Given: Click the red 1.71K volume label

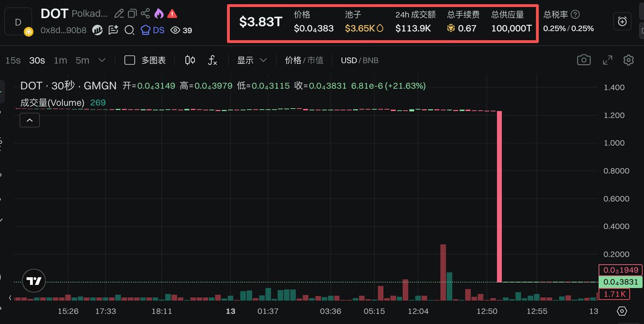Looking at the screenshot, I should click(x=614, y=294).
